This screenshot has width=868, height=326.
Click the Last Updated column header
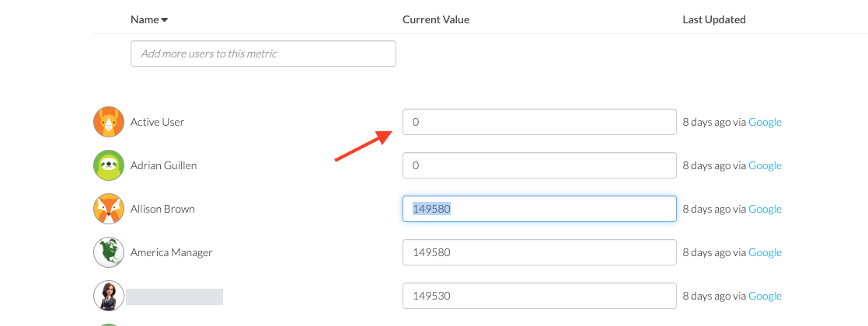pyautogui.click(x=713, y=19)
